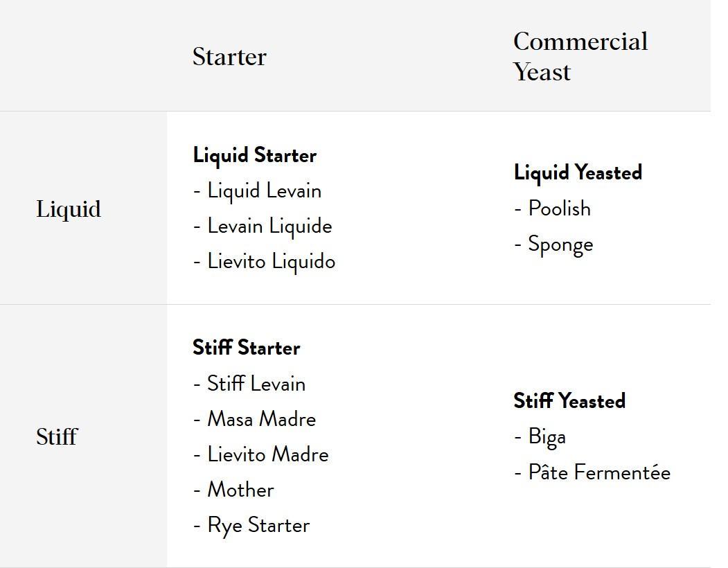The width and height of the screenshot is (728, 568).
Task: Click on Pâte Fermentée text
Action: [x=599, y=472]
